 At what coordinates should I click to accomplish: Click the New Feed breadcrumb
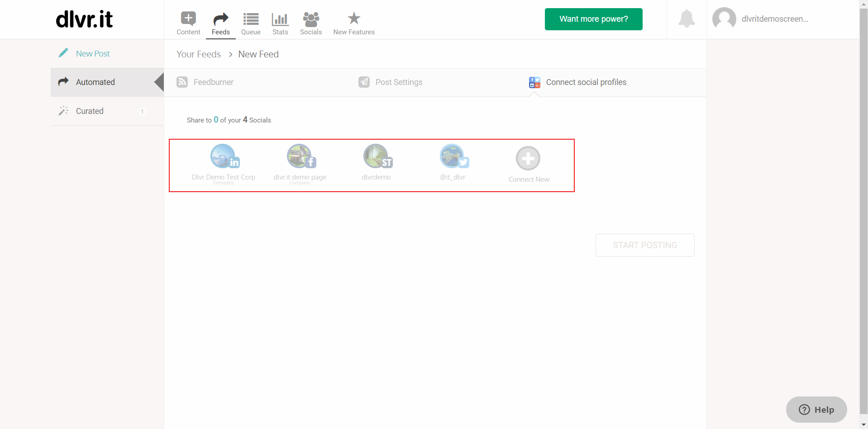click(258, 54)
